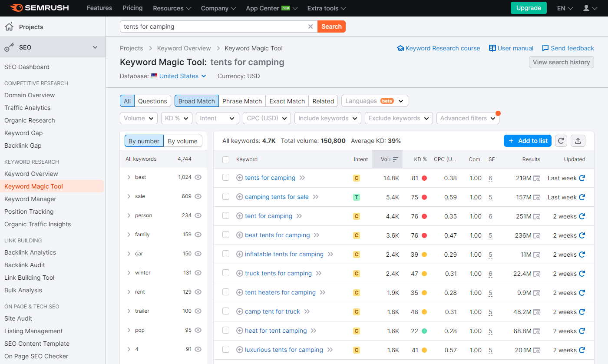Click Transactional intent badge for 'camping tents for sale'

click(x=357, y=197)
